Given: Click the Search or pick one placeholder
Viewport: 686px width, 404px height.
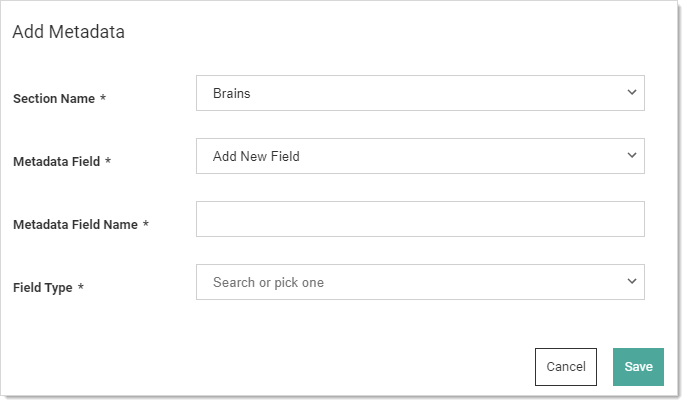Looking at the screenshot, I should pyautogui.click(x=268, y=282).
